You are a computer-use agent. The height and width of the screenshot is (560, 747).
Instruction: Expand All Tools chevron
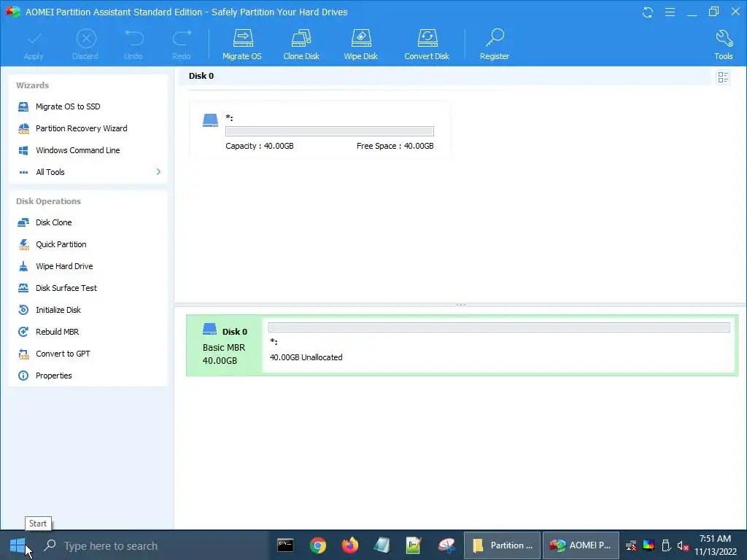[x=158, y=172]
